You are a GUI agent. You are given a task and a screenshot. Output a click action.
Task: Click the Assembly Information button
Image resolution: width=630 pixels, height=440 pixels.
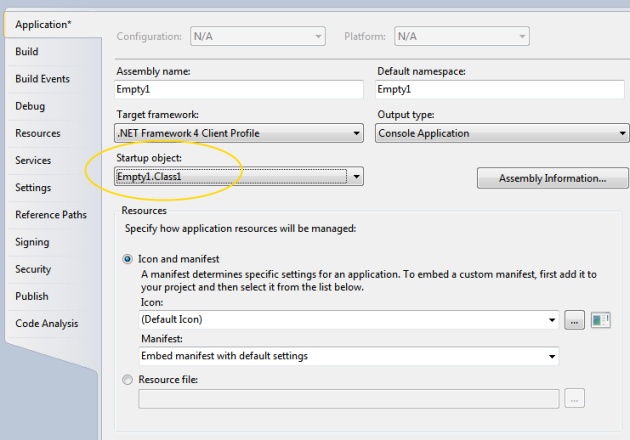(552, 178)
